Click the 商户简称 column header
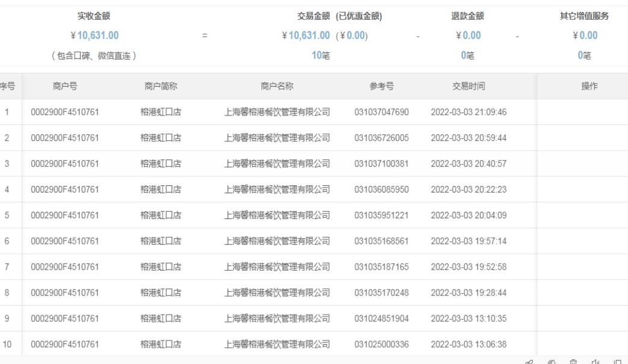Screen dimensions: 628x364 (161, 86)
